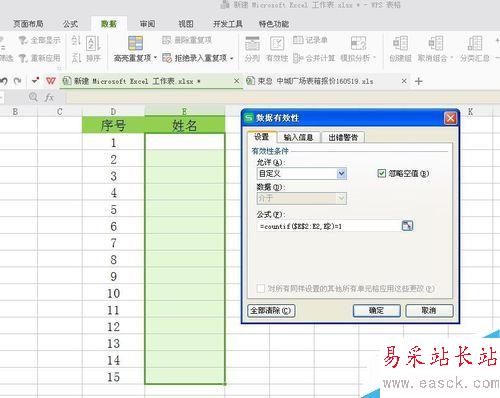
Task: Click the fx insert function icon
Action: (x=50, y=97)
